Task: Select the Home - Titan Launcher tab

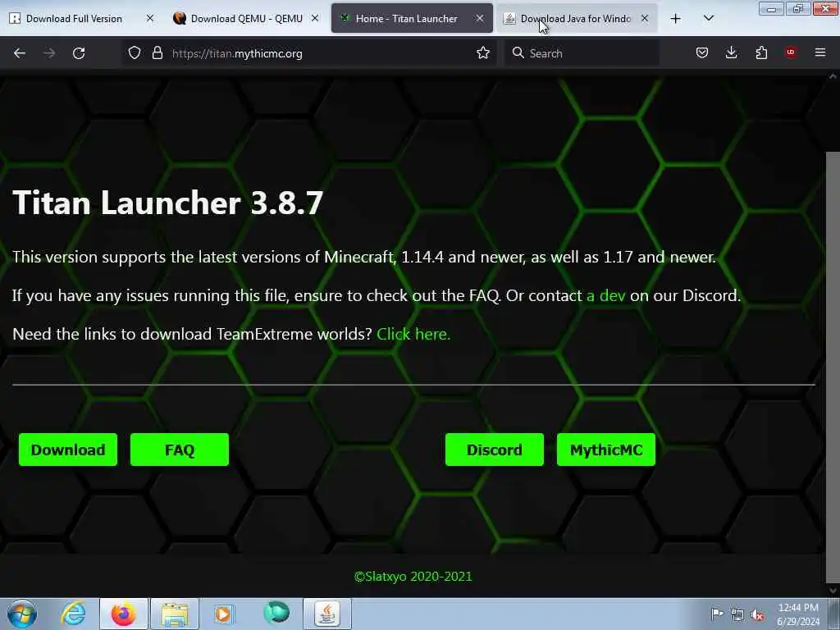Action: click(407, 19)
